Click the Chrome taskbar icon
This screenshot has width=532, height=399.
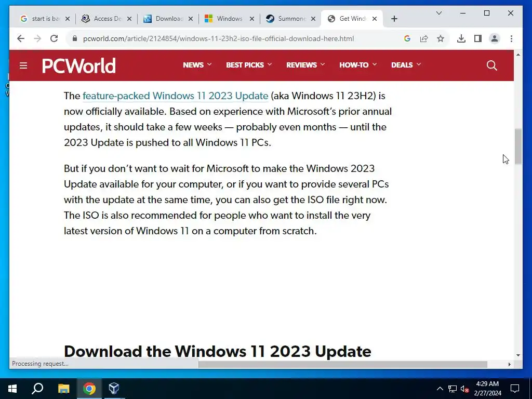point(89,389)
